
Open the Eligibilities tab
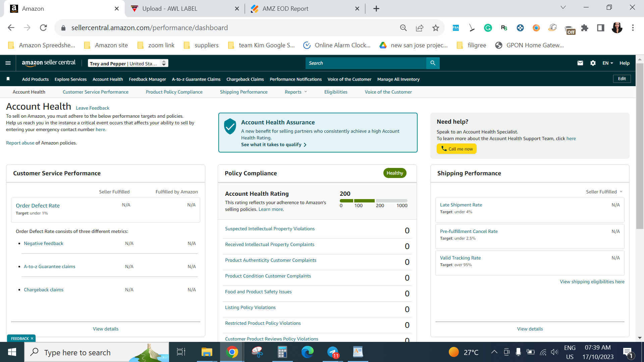(x=336, y=92)
